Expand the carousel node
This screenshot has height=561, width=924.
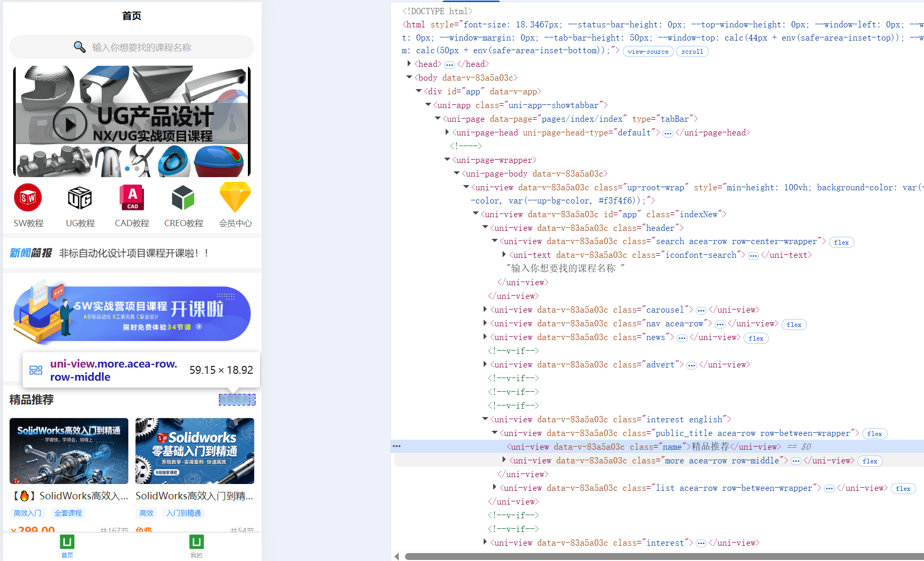485,309
